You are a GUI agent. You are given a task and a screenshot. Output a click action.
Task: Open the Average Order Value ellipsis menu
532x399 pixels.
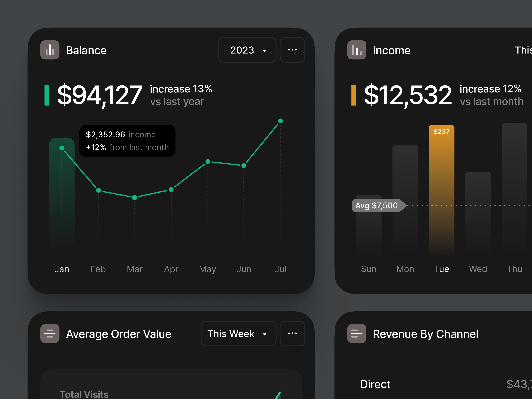click(x=292, y=333)
